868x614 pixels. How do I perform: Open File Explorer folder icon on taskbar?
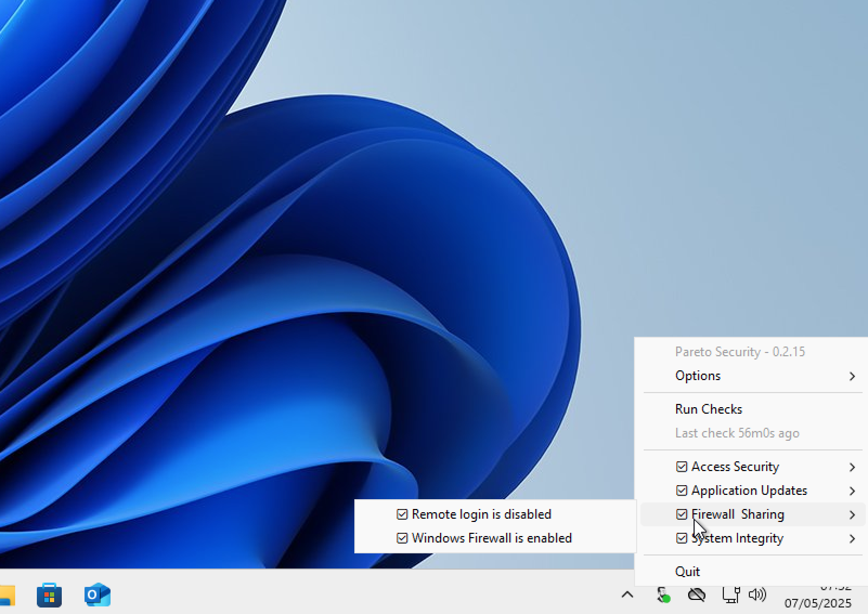7,596
